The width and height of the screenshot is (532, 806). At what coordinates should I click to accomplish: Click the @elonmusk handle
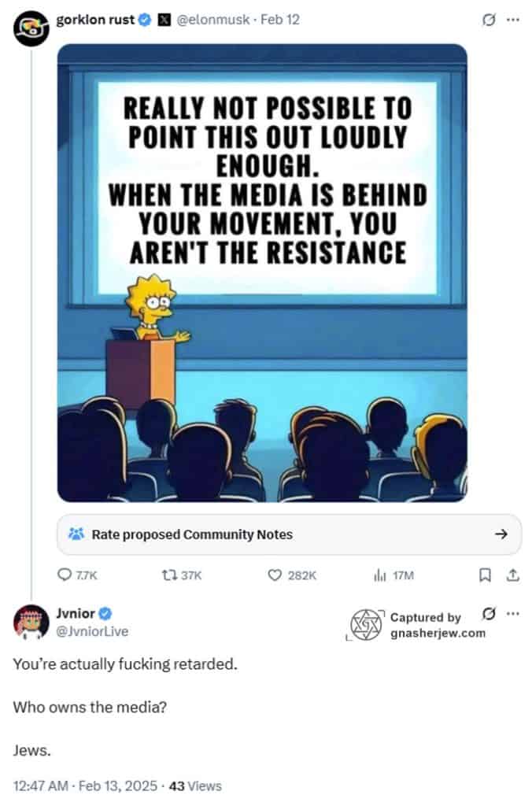point(213,20)
